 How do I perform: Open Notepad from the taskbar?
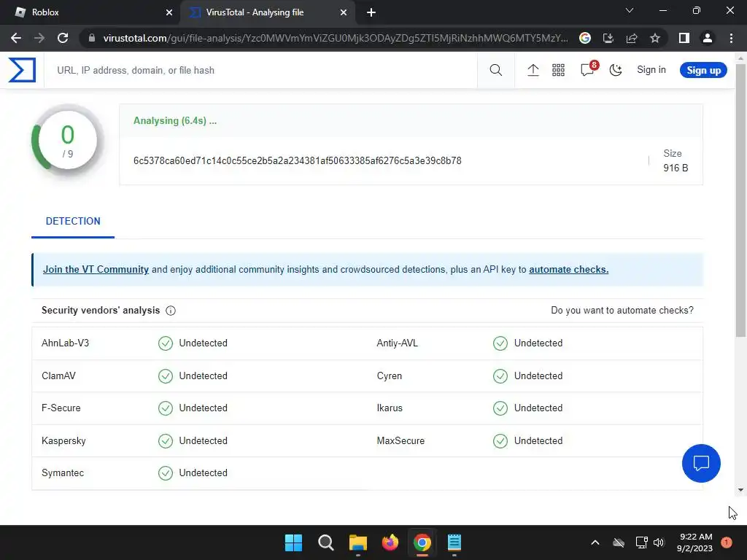[x=454, y=542]
